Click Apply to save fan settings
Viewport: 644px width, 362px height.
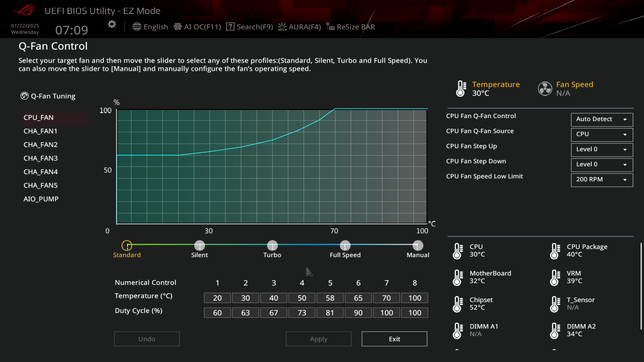[x=318, y=339]
